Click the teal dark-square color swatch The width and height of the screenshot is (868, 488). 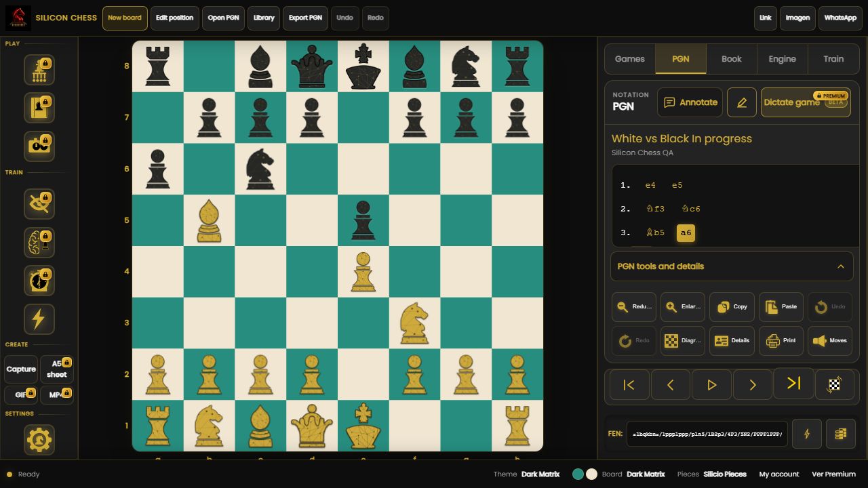(578, 474)
